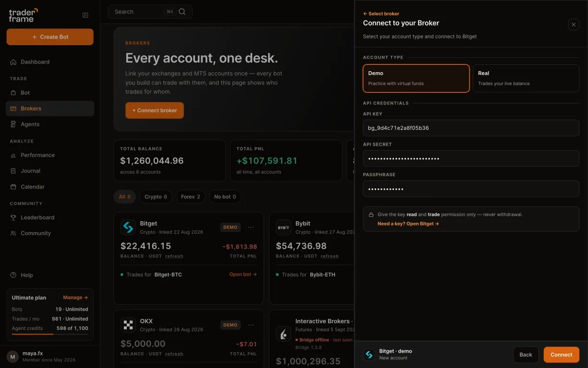Click the OKX logo on OKX card
Screen dimensions: 588x368
(x=128, y=325)
